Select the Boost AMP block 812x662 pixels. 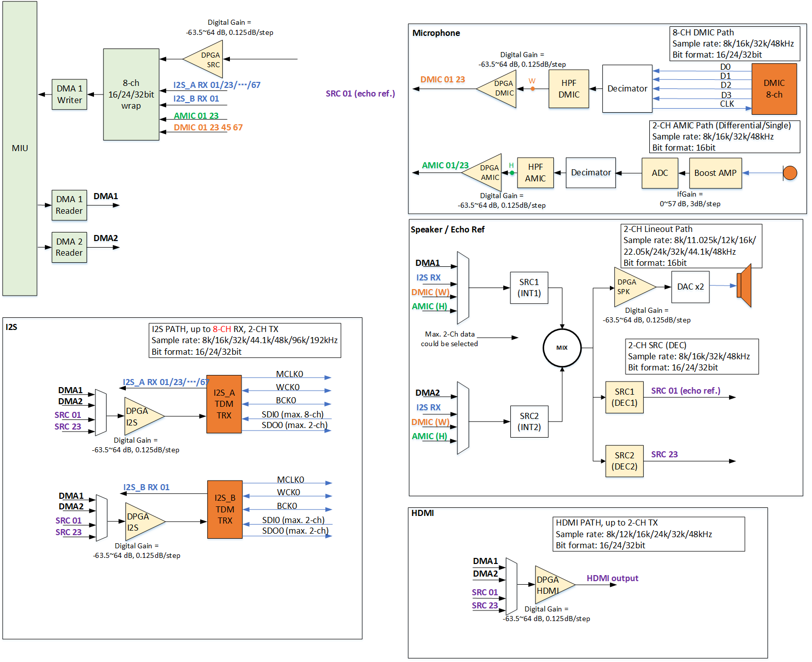tap(715, 173)
